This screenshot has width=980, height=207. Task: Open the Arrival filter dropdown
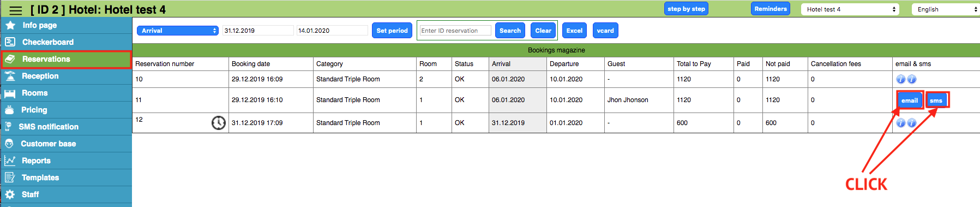178,31
